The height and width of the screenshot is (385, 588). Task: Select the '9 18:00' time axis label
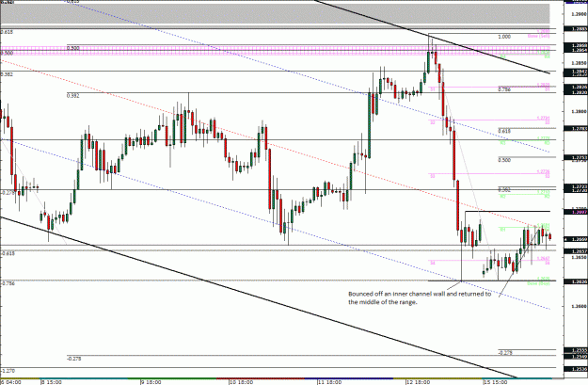tap(151, 382)
